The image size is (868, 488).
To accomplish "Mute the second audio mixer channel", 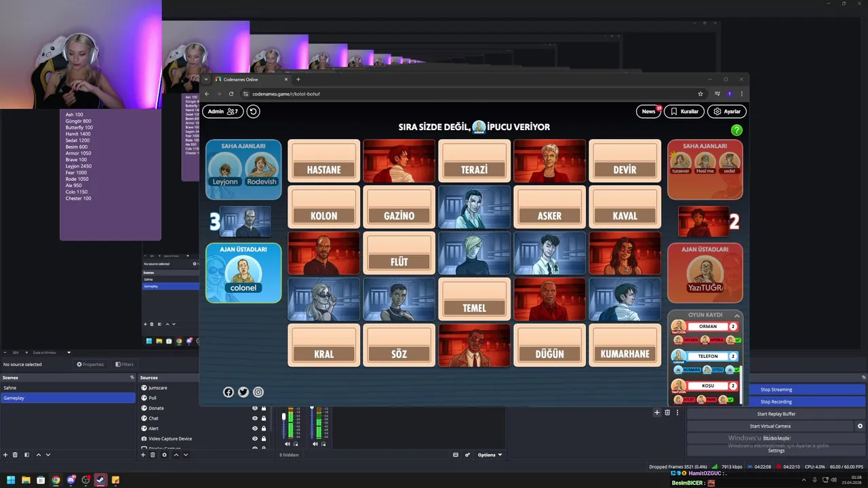I will [315, 444].
